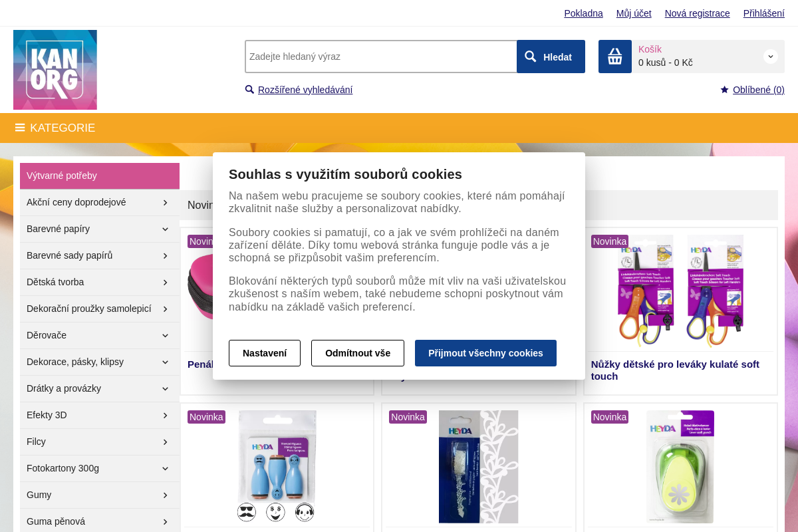Click the shopping basket icon
The width and height of the screenshot is (798, 532).
click(x=615, y=57)
